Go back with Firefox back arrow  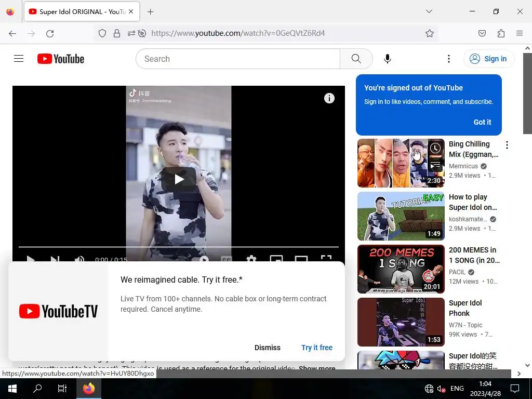pyautogui.click(x=12, y=33)
